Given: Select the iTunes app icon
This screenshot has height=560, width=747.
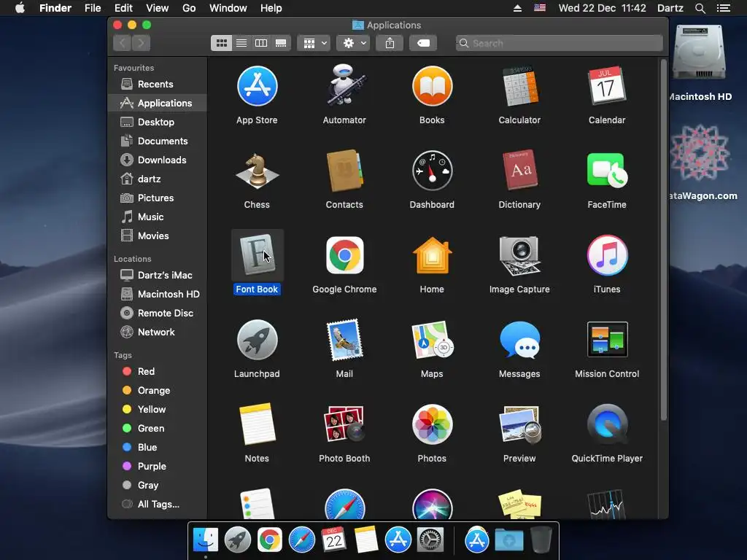Looking at the screenshot, I should [x=607, y=256].
